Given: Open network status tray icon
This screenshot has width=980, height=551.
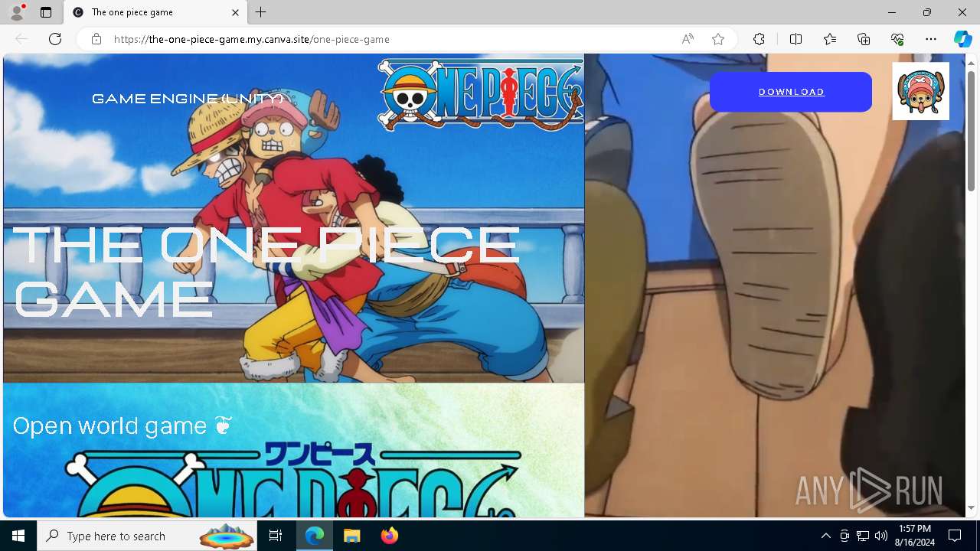Looking at the screenshot, I should 863,536.
